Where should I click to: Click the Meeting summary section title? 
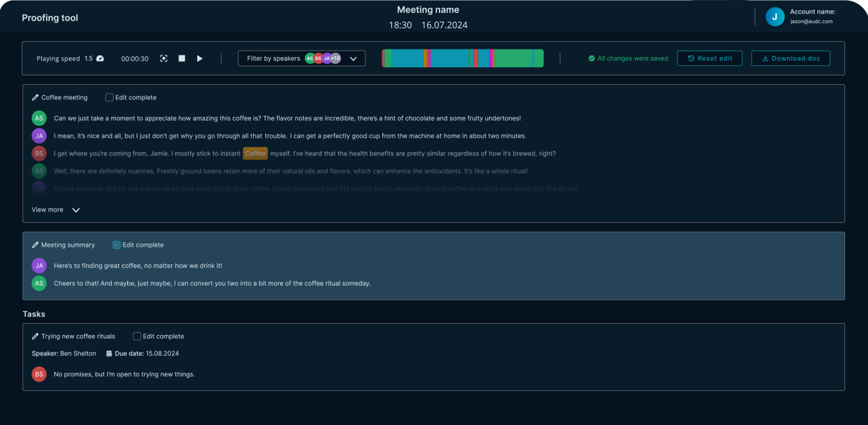[68, 245]
